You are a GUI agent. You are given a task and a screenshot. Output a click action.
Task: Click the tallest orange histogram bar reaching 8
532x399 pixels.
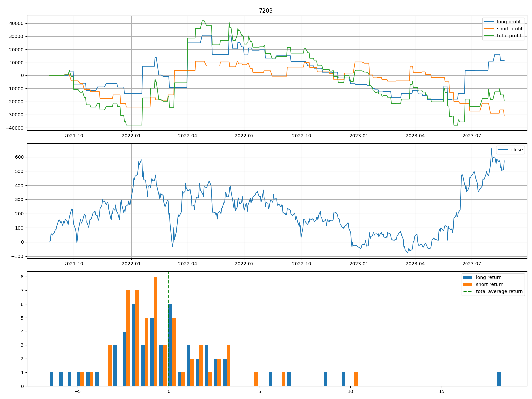(155, 331)
